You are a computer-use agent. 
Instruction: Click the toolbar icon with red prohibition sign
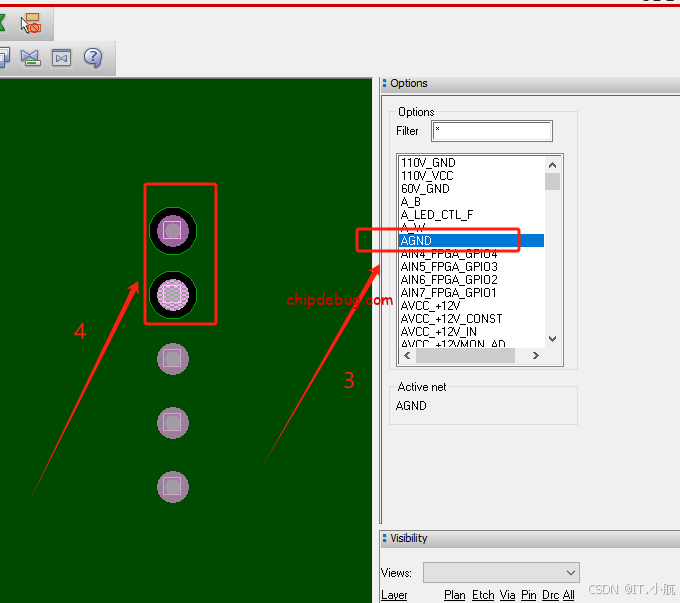click(x=31, y=22)
